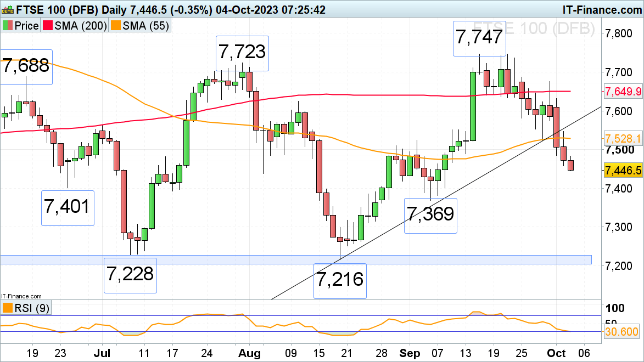The height and width of the screenshot is (362, 644).
Task: Click the 13 date axis label
Action: pos(466,353)
